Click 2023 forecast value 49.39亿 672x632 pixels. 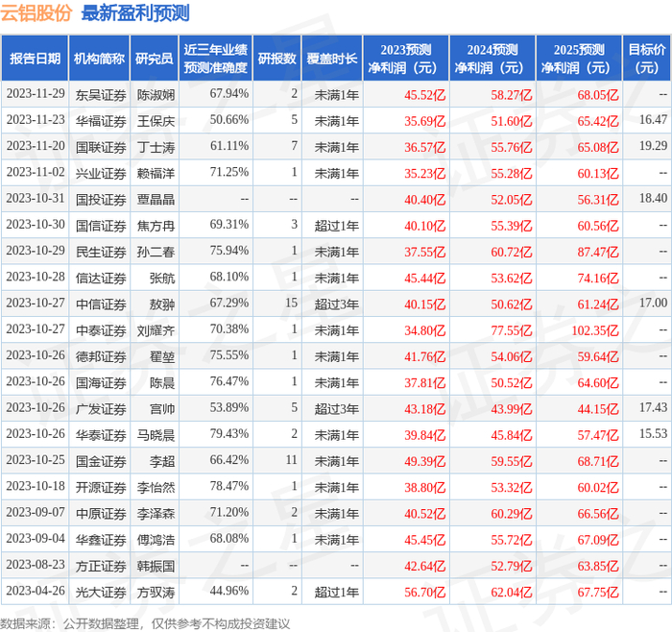[425, 461]
